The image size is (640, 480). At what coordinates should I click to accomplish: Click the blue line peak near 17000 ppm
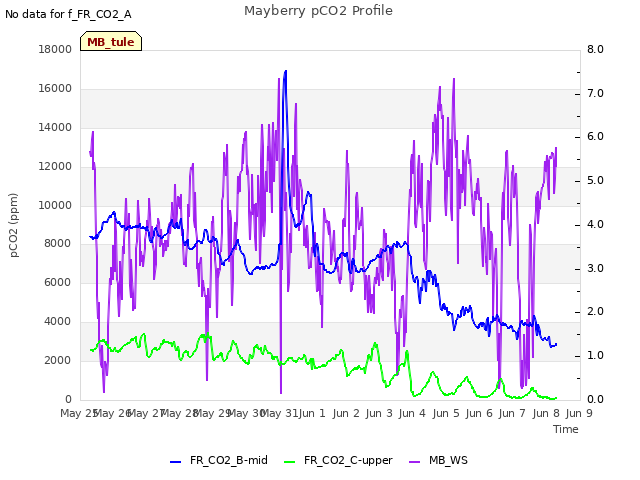point(285,71)
